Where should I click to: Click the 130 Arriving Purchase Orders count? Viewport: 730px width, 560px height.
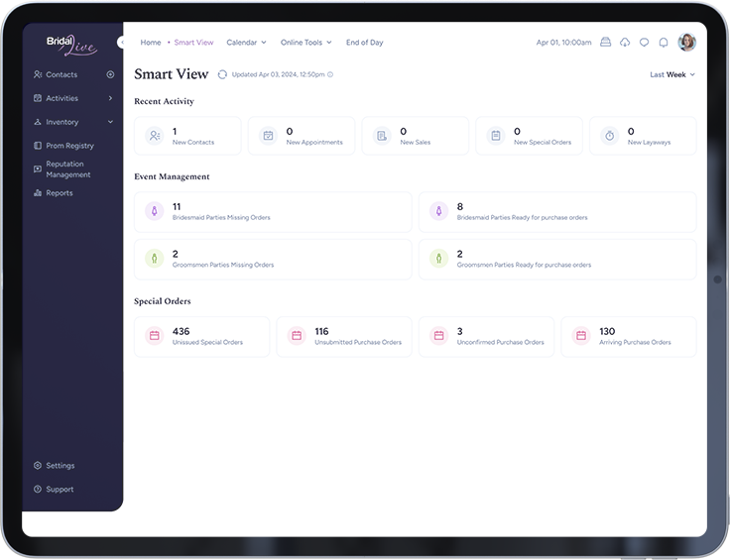(x=607, y=331)
